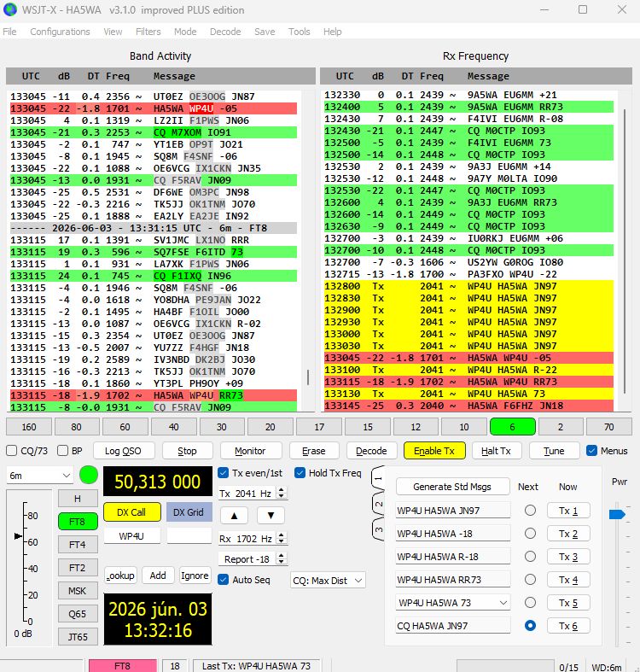Switch mode to Q65
The image size is (640, 672).
78,614
